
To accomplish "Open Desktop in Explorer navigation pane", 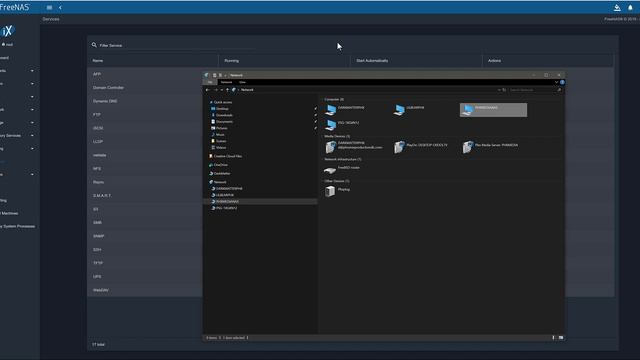I will tap(222, 109).
